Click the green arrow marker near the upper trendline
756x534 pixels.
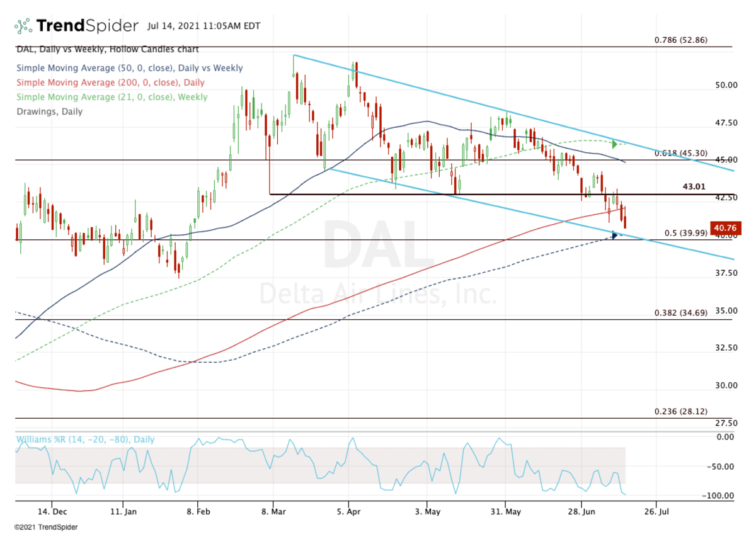[x=614, y=144]
